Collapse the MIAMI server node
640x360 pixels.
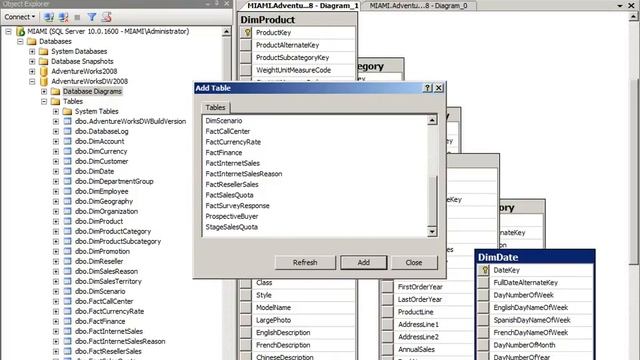[x=9, y=31]
